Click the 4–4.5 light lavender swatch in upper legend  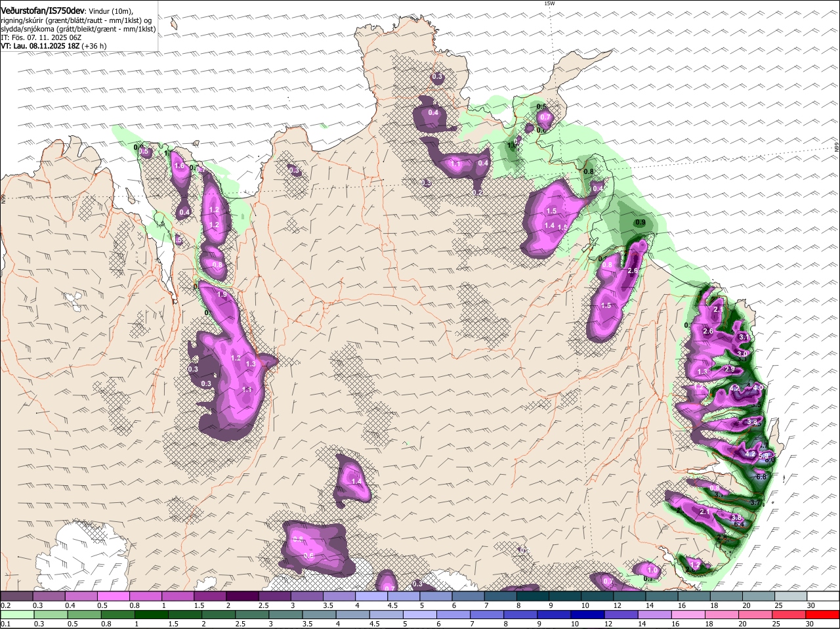pyautogui.click(x=371, y=596)
